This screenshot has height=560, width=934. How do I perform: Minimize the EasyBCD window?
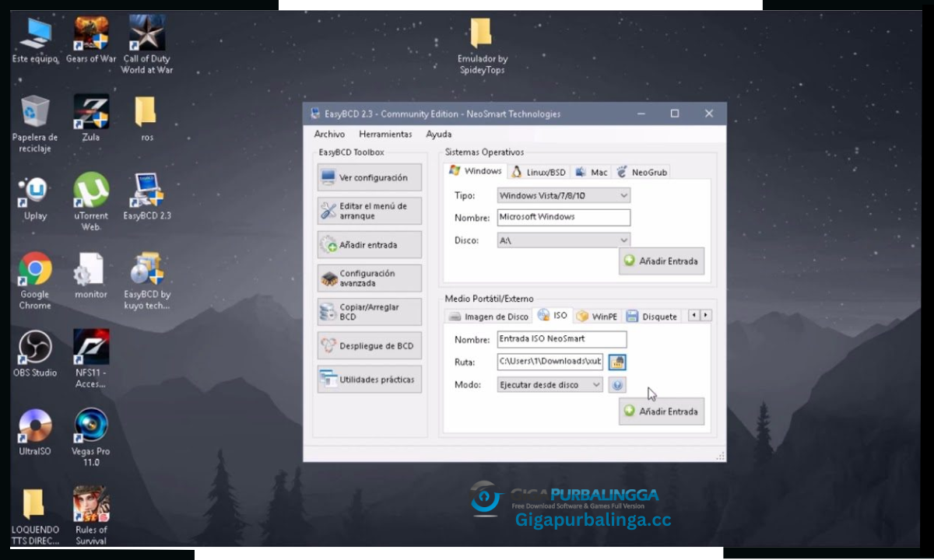point(641,114)
